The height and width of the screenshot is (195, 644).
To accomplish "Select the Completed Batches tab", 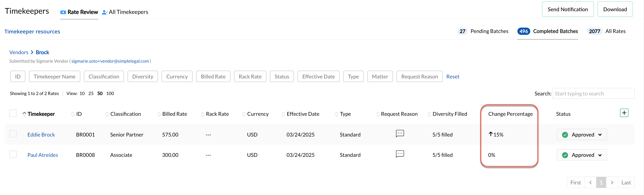I will pos(547,31).
